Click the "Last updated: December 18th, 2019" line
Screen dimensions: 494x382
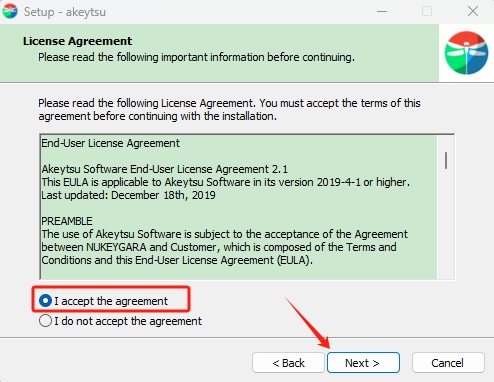(x=128, y=195)
